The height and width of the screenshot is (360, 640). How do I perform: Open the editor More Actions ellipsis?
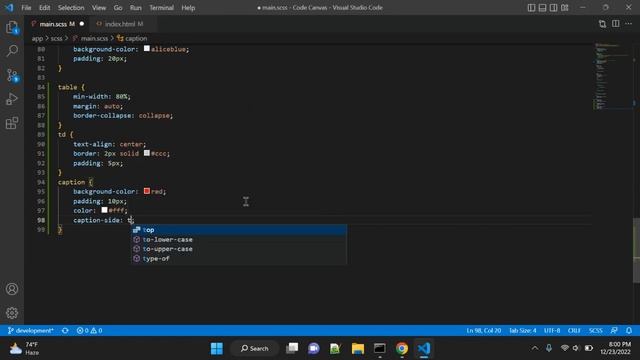[x=629, y=24]
